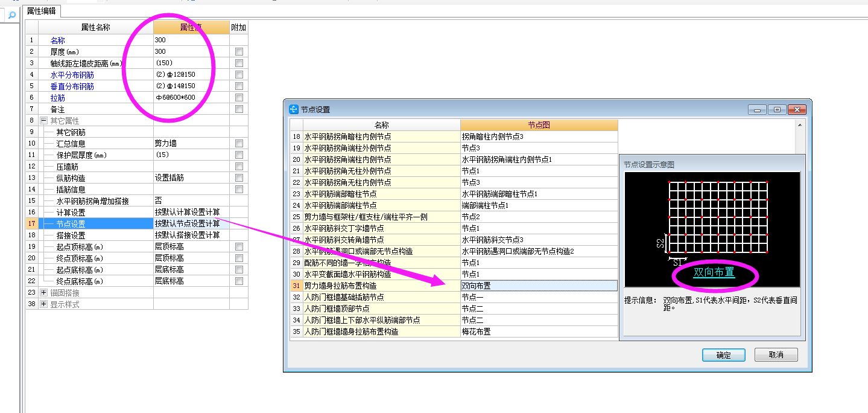868x413 pixels.
Task: Click 水平钢筋斜交节点3 cell
Action: pos(539,240)
